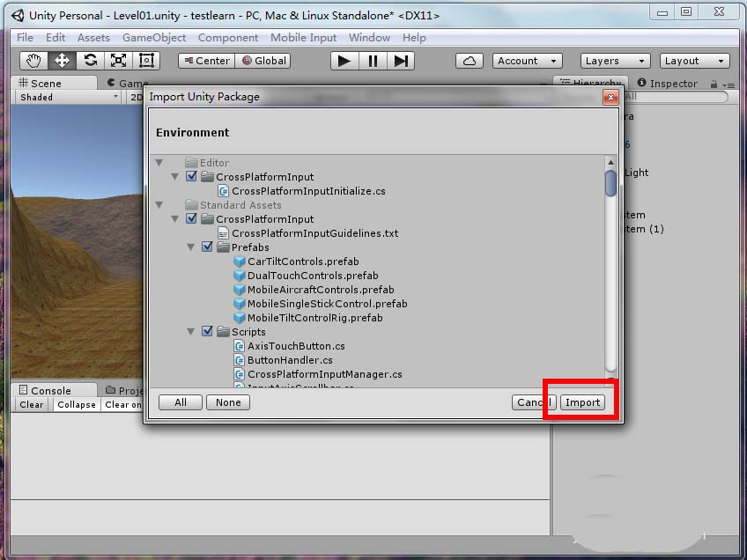This screenshot has height=560, width=747.
Task: Toggle the Inspector lock icon
Action: point(714,85)
